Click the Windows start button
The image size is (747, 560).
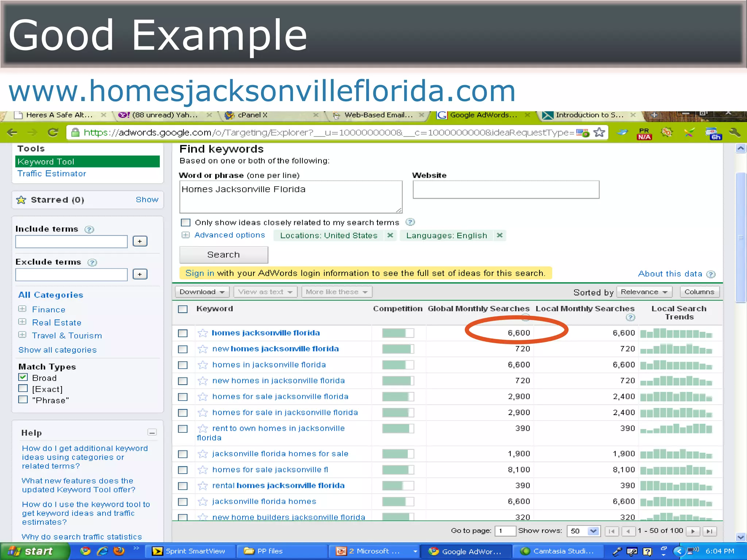click(x=35, y=551)
